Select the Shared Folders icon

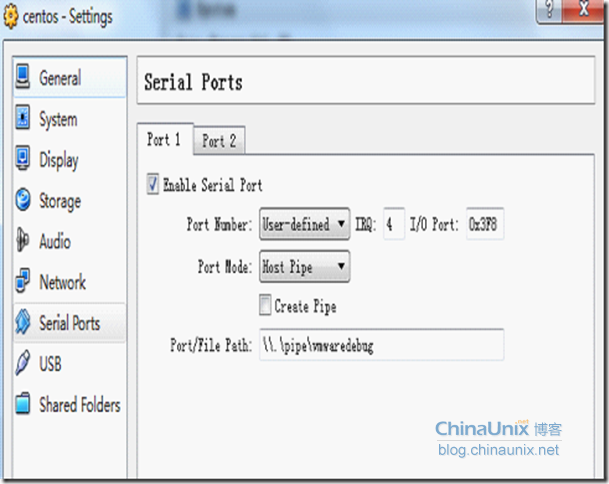pos(23,405)
